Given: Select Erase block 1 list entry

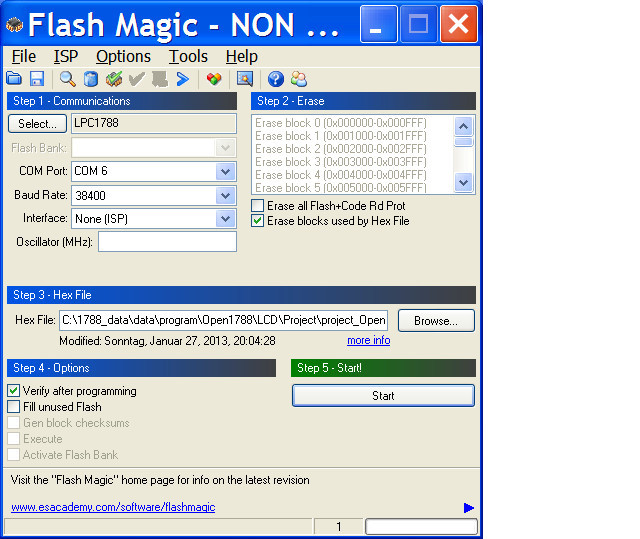Looking at the screenshot, I should click(341, 136).
